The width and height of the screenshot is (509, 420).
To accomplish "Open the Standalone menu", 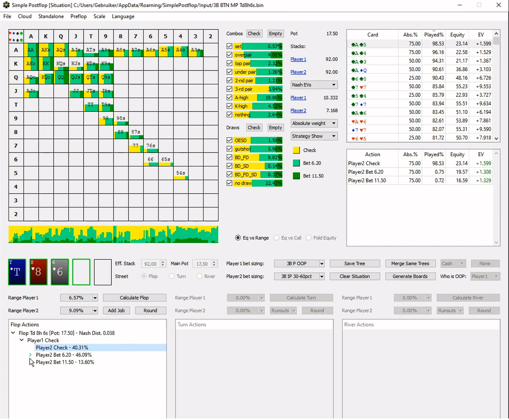I will pyautogui.click(x=51, y=16).
